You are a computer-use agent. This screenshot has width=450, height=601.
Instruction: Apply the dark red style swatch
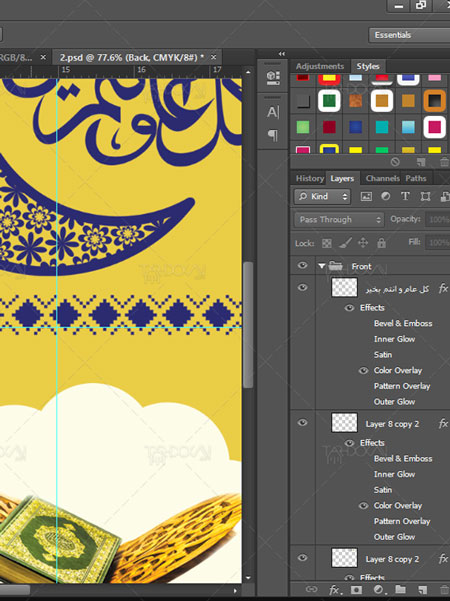click(x=329, y=127)
